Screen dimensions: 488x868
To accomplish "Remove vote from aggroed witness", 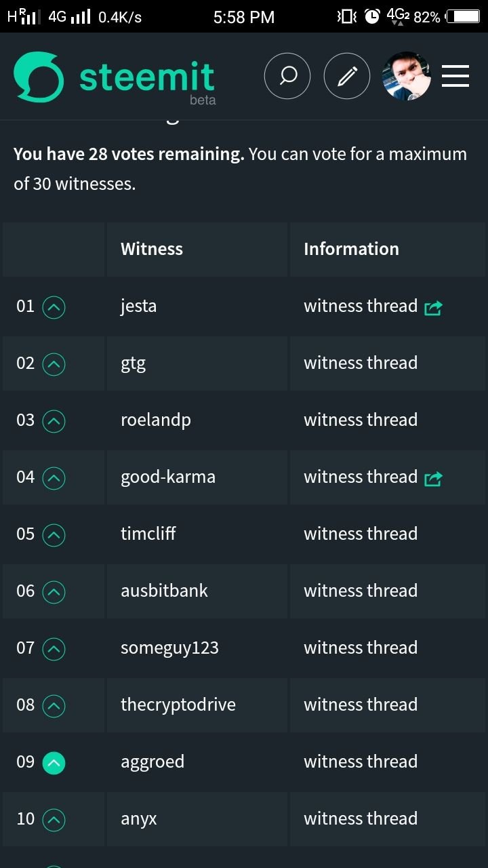I will point(54,764).
